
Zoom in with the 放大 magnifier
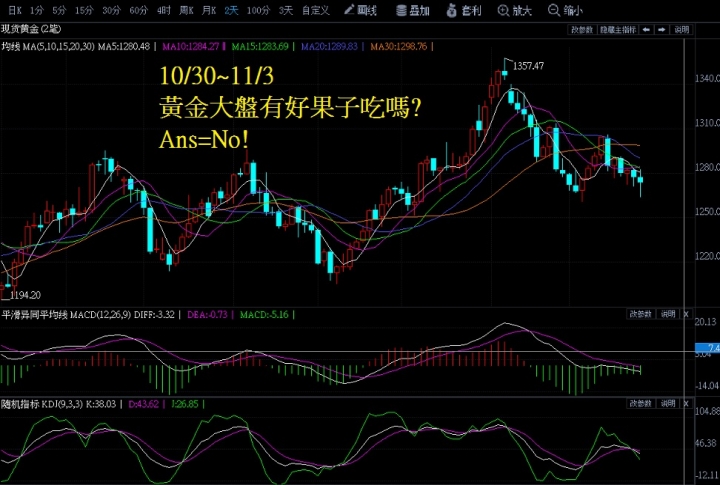pos(516,10)
